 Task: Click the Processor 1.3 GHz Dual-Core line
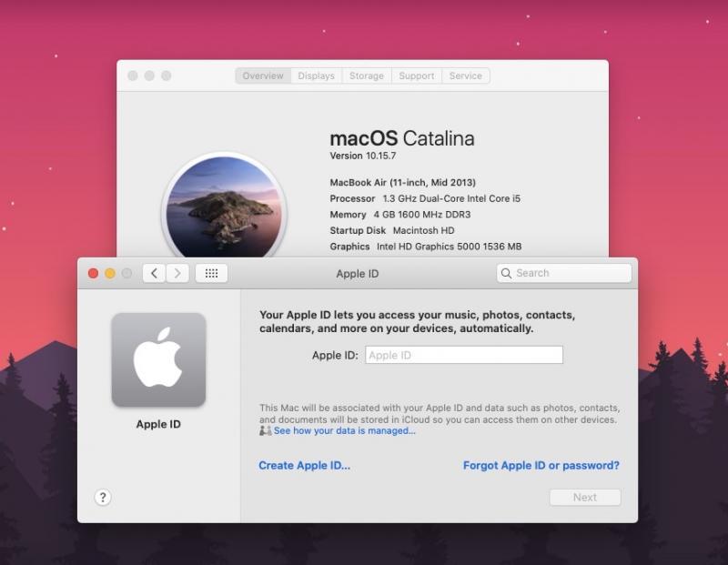click(x=425, y=198)
